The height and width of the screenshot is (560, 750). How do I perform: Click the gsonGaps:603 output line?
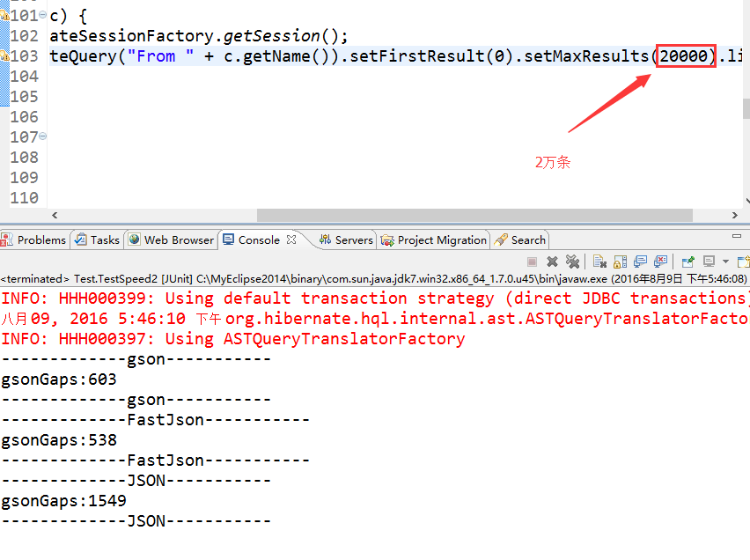(x=59, y=379)
